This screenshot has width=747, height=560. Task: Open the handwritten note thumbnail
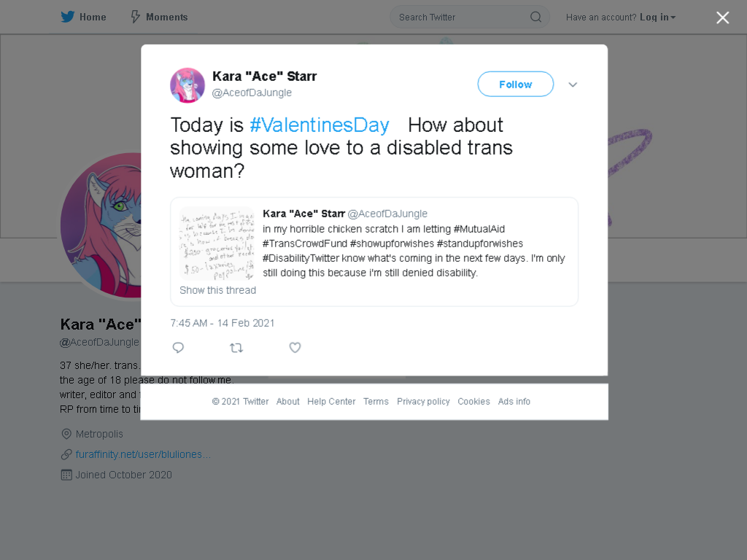click(x=217, y=244)
